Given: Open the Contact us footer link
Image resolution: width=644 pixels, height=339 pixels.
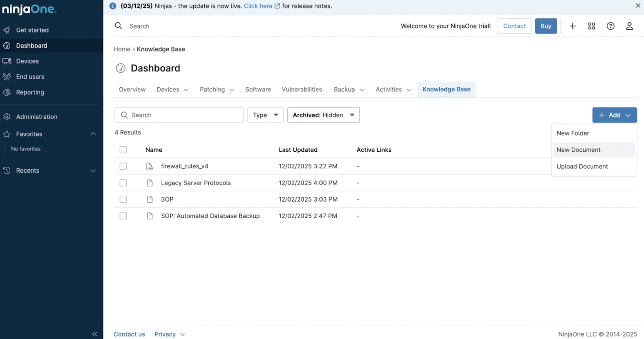Looking at the screenshot, I should click(129, 334).
